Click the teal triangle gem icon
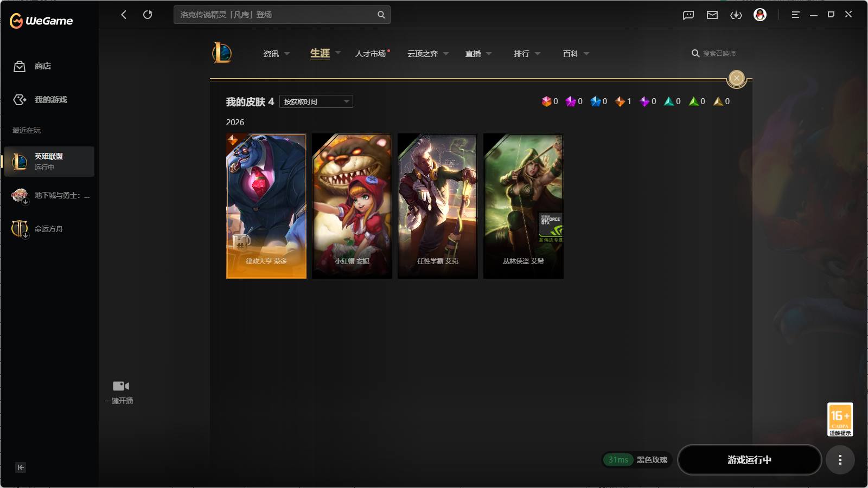 tap(669, 101)
